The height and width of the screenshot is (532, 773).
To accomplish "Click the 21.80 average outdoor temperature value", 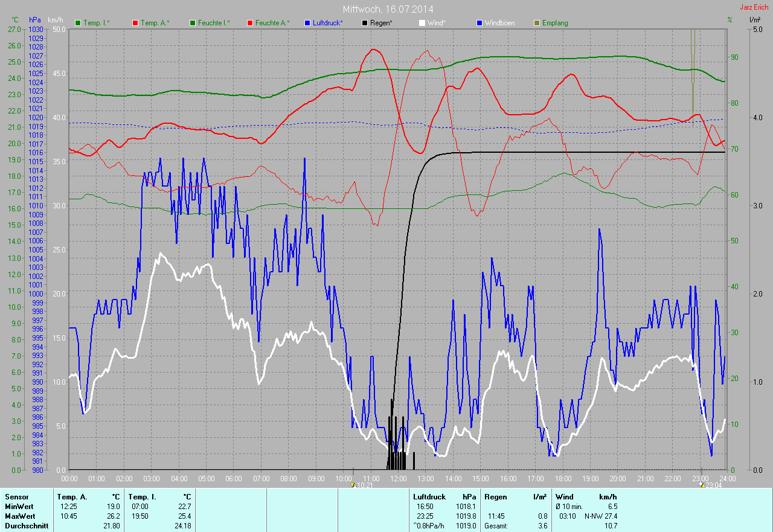I will click(111, 525).
